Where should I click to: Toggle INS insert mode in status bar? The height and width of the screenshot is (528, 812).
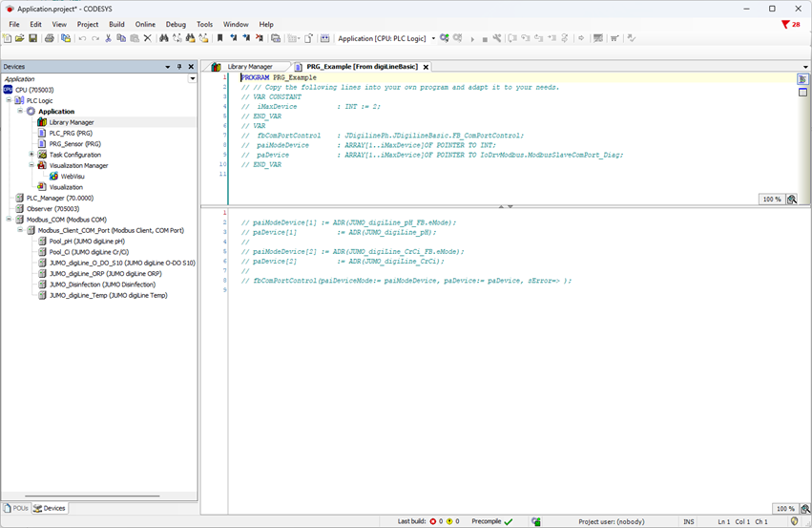pyautogui.click(x=688, y=521)
